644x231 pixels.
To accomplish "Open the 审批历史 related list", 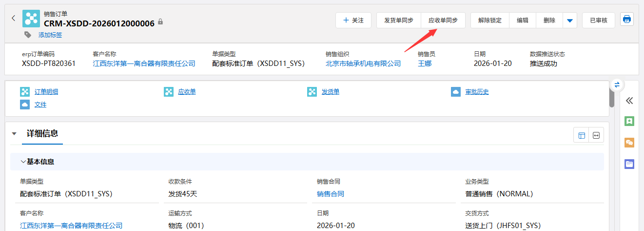I will pos(477,92).
